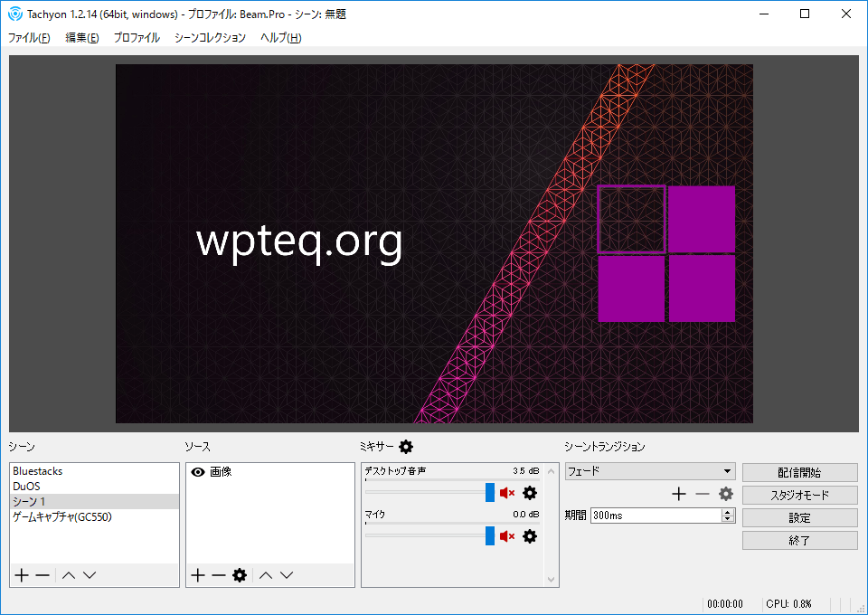Move the 画像 source down with the down arrow
This screenshot has height=615, width=868.
pyautogui.click(x=287, y=574)
